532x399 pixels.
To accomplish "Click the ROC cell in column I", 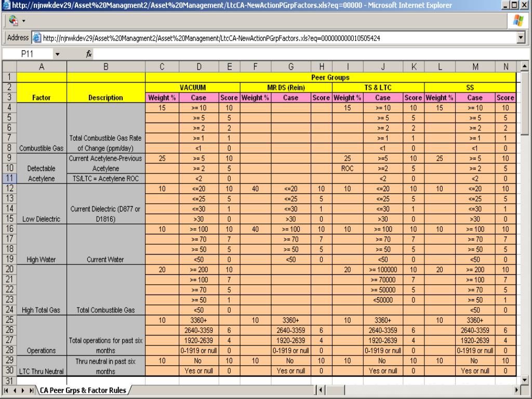I will point(348,169).
